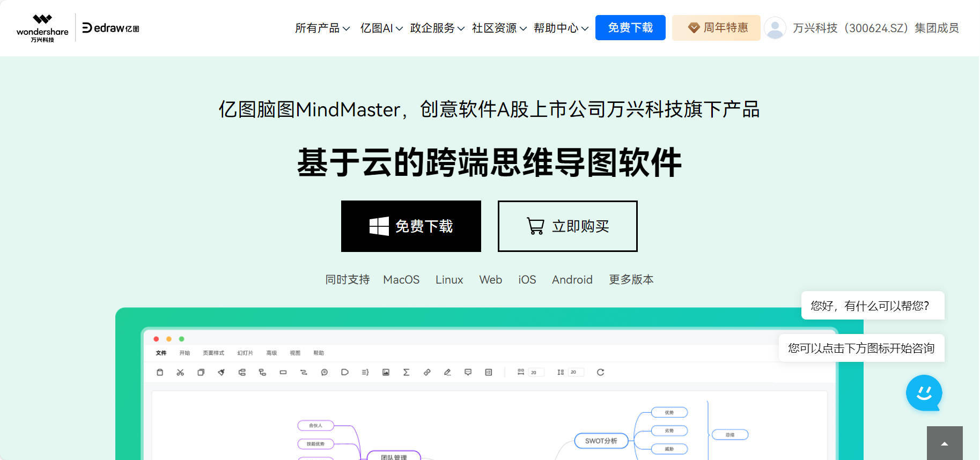Click list panel icon in the preview toolbar
Screen dimensions: 980x460
pyautogui.click(x=489, y=372)
